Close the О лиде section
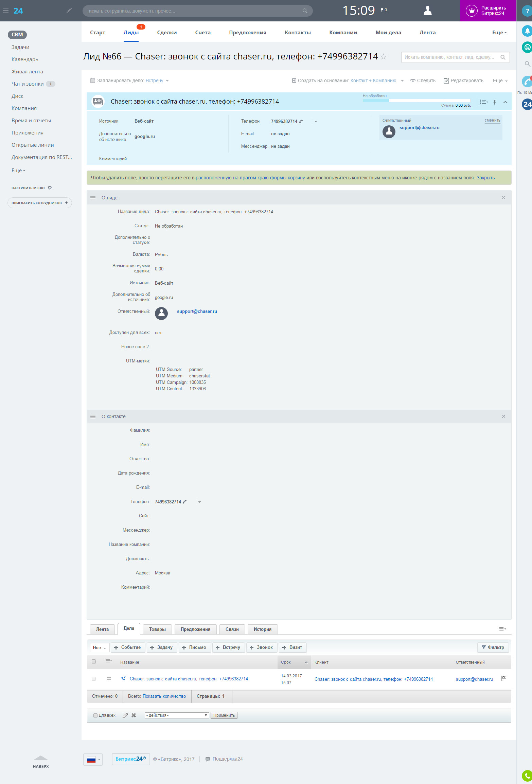532x784 pixels. [503, 198]
